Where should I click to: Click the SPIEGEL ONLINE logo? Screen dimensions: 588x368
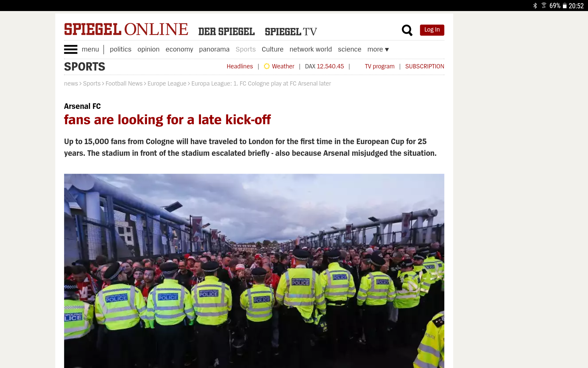coord(126,29)
